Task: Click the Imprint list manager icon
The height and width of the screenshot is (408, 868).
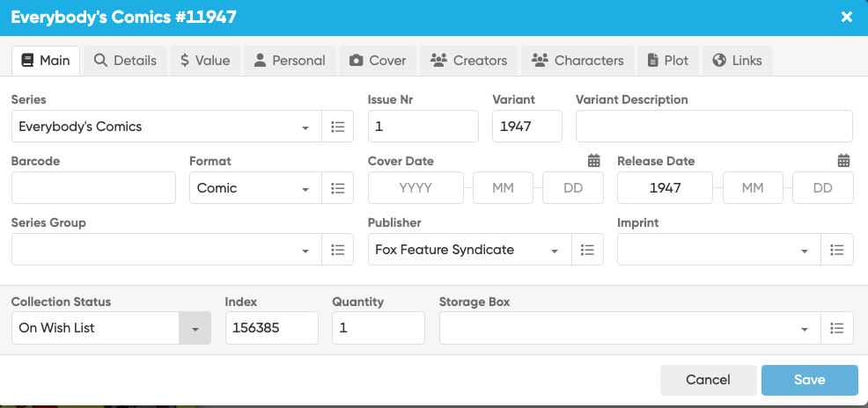Action: (x=837, y=250)
